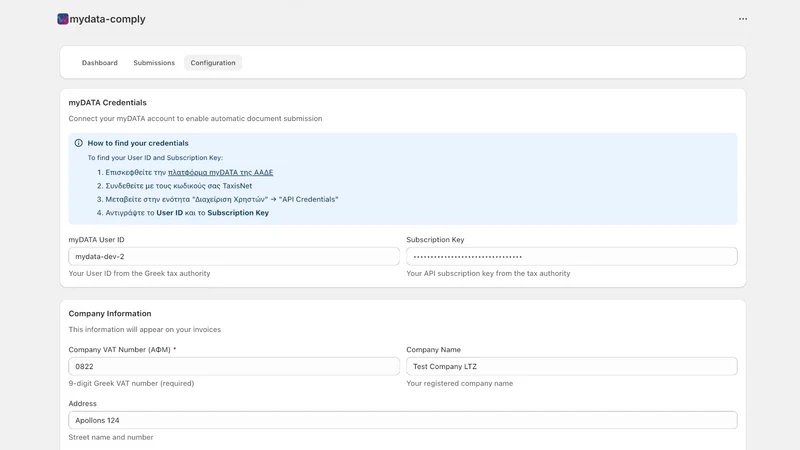The image size is (800, 450).
Task: Click the info icon beside How to find your credentials
Action: tap(79, 143)
